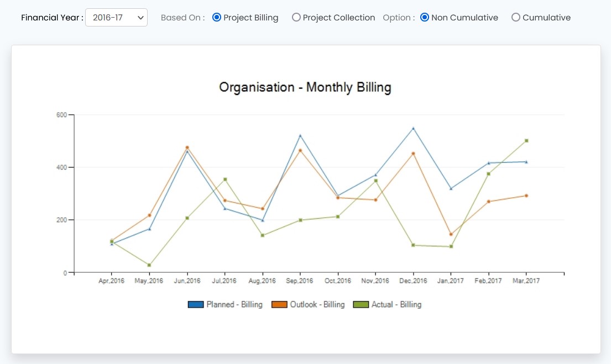This screenshot has width=611, height=364.
Task: Open the Financial Year dropdown
Action: pos(116,18)
